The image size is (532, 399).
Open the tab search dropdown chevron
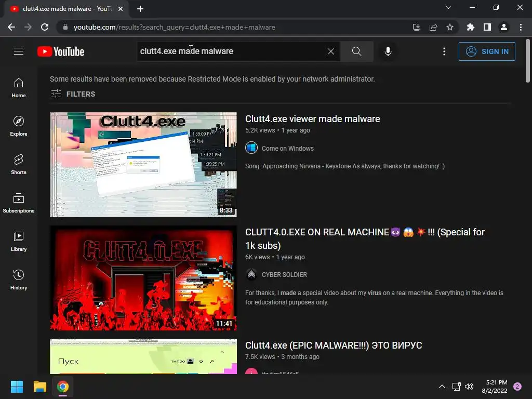tap(448, 7)
